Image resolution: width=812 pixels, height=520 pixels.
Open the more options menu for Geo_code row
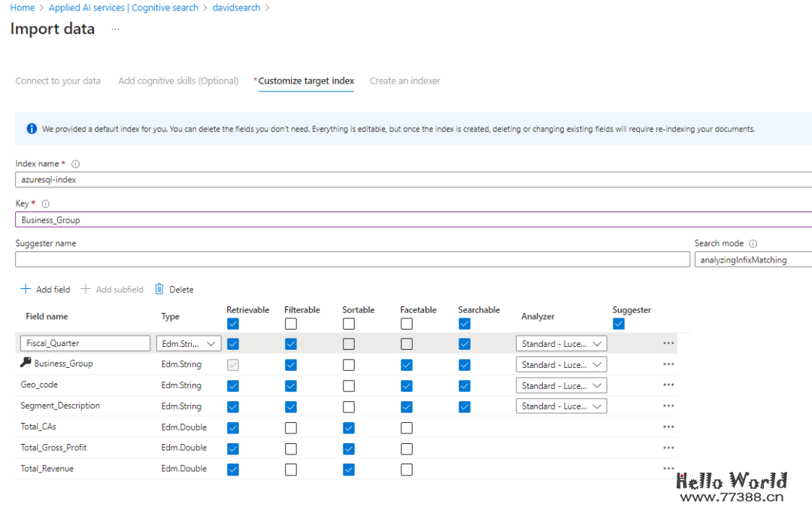[x=668, y=385]
